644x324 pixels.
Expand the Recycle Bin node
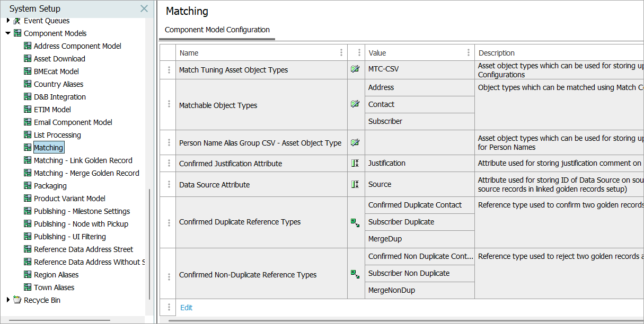[x=8, y=300]
